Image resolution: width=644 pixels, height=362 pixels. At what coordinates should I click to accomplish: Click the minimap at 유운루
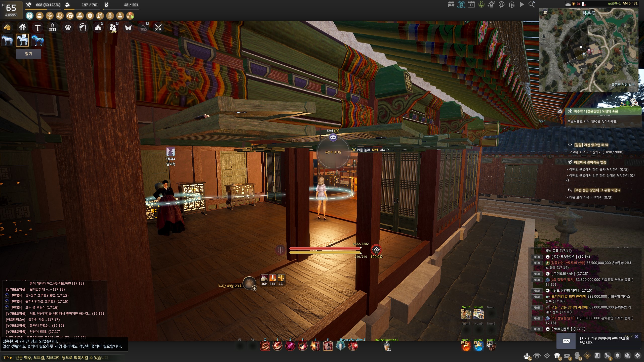[x=589, y=13]
